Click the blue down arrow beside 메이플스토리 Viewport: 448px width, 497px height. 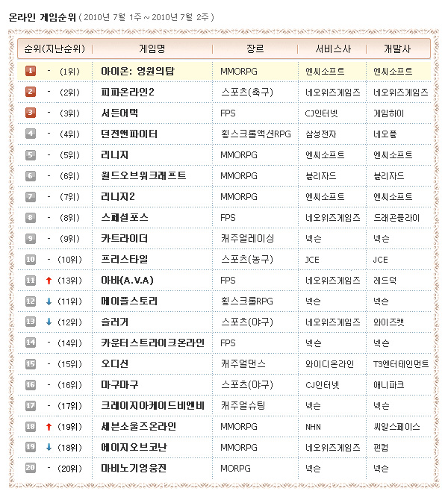point(49,301)
